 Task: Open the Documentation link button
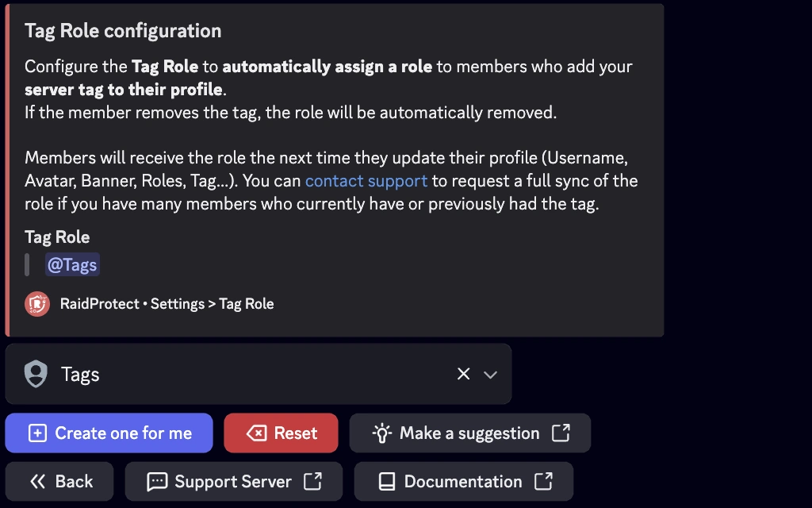pyautogui.click(x=463, y=482)
